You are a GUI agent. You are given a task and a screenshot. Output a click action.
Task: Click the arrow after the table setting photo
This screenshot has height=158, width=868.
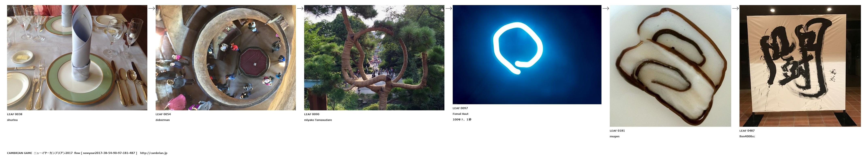[151, 9]
